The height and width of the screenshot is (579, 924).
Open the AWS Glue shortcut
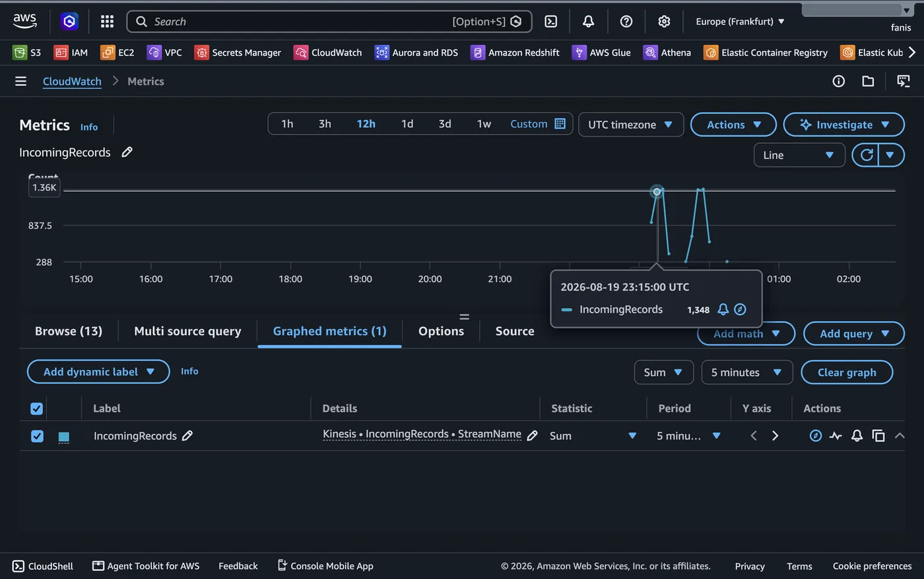coord(601,53)
